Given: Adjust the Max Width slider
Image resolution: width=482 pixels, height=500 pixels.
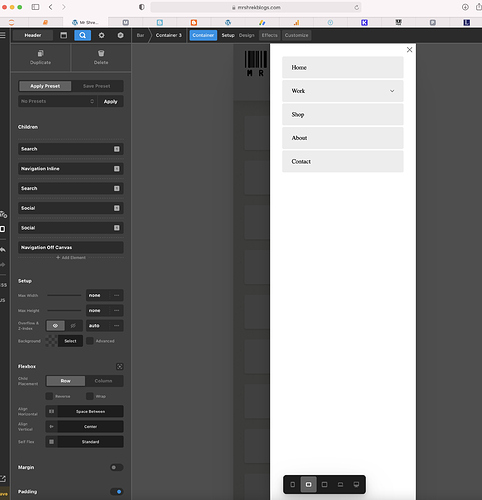Looking at the screenshot, I should click(64, 295).
